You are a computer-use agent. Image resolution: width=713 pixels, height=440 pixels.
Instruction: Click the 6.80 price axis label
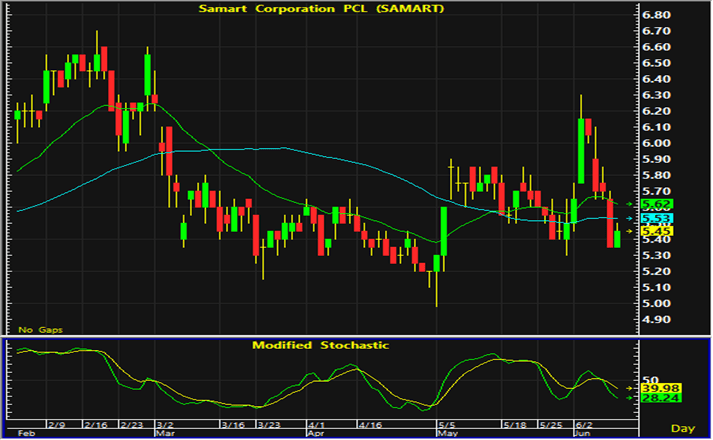[656, 15]
